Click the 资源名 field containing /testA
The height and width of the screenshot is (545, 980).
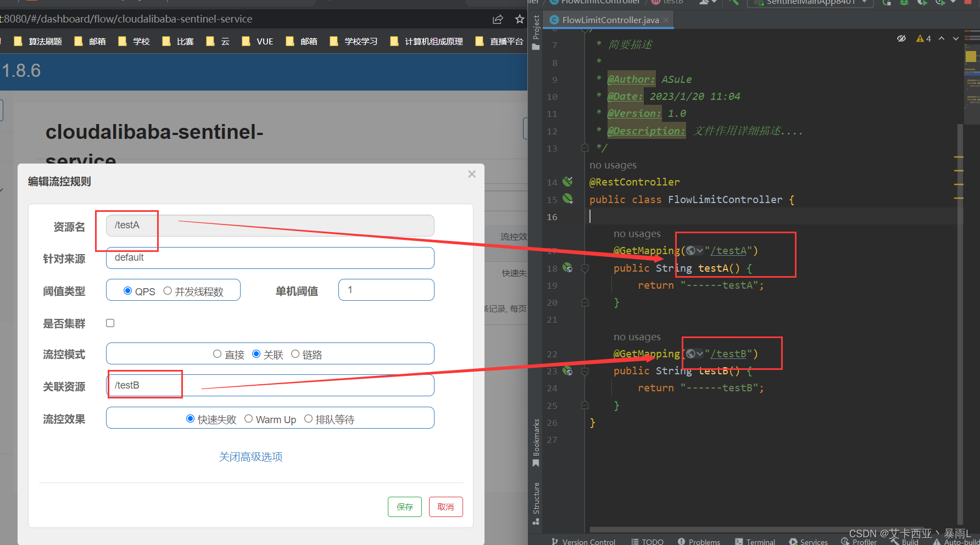coord(270,226)
